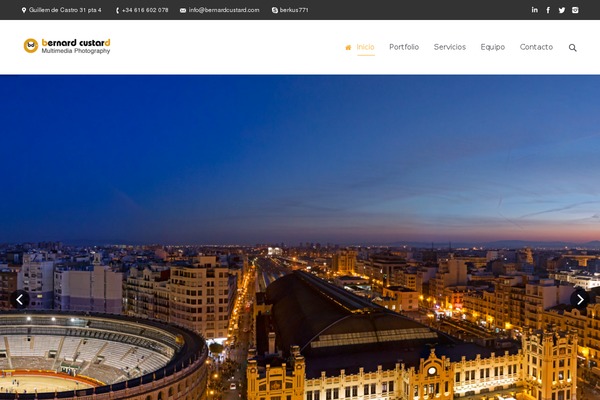Screen dimensions: 600x400
Task: Go to previous slide arrow
Action: (20, 299)
